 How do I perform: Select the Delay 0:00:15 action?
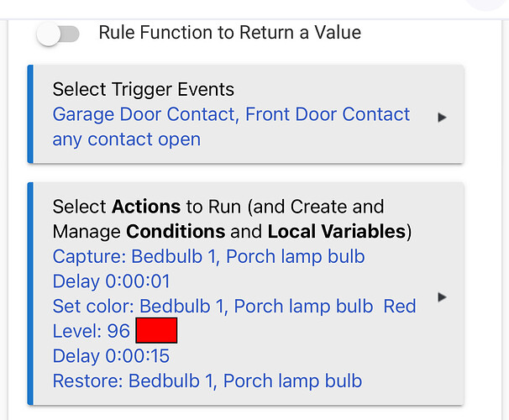111,356
